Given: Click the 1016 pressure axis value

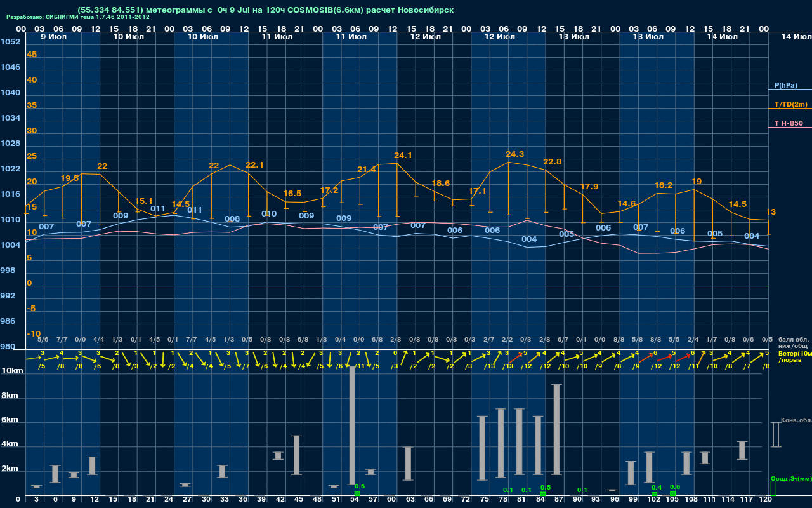Looking at the screenshot, I should click(10, 194).
